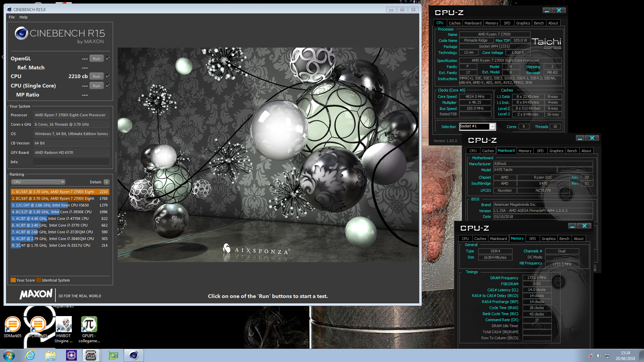644x362 pixels.
Task: Run the CPU benchmark
Action: (96, 76)
